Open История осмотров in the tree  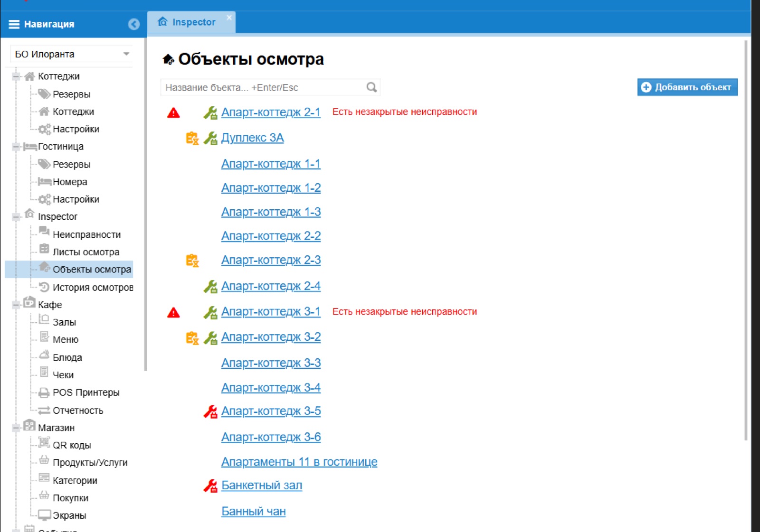coord(93,287)
